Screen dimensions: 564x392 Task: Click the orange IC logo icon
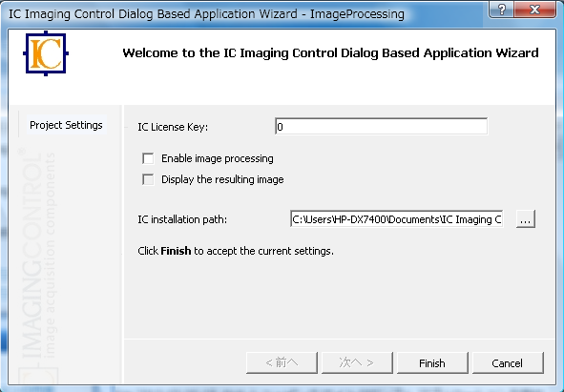click(46, 53)
